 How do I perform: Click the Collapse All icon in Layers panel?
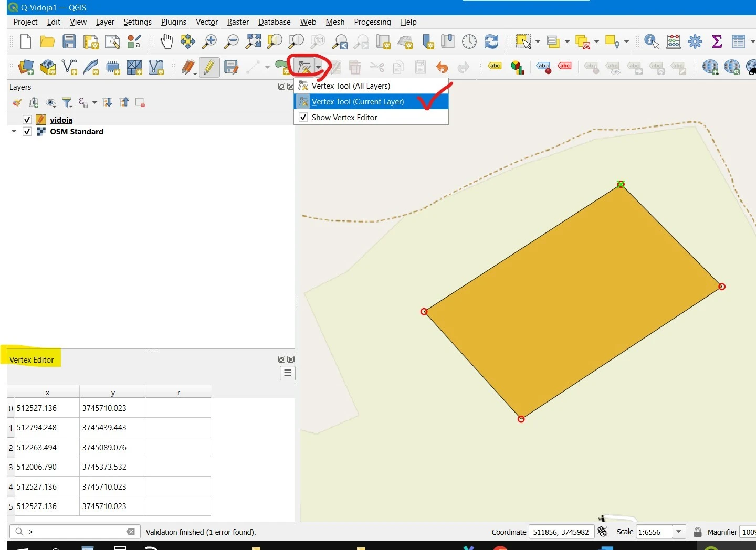(124, 102)
